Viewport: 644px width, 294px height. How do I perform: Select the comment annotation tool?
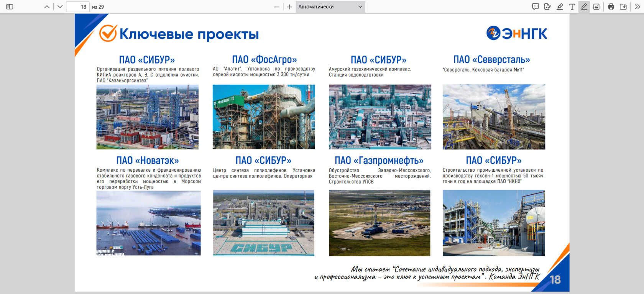point(536,7)
